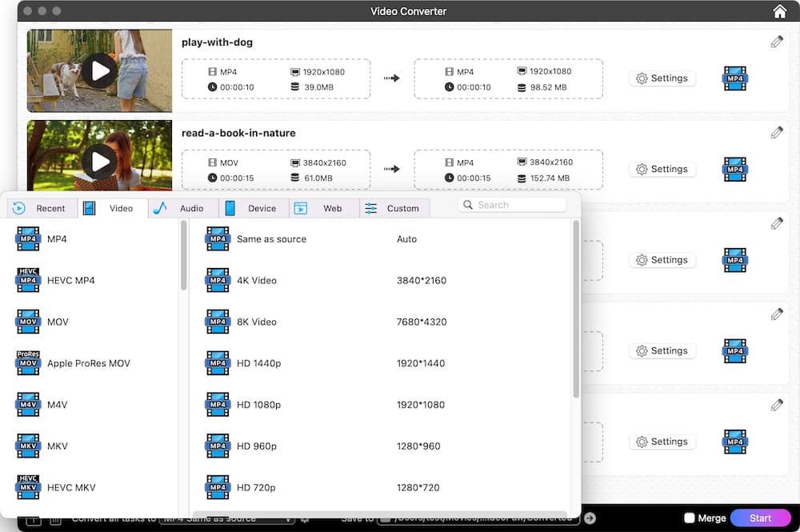
Task: Play the read-a-book-in-nature video thumbnail
Action: 100,162
